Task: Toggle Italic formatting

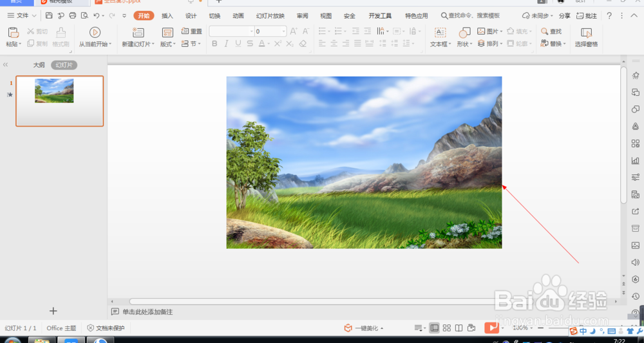Action: 226,44
